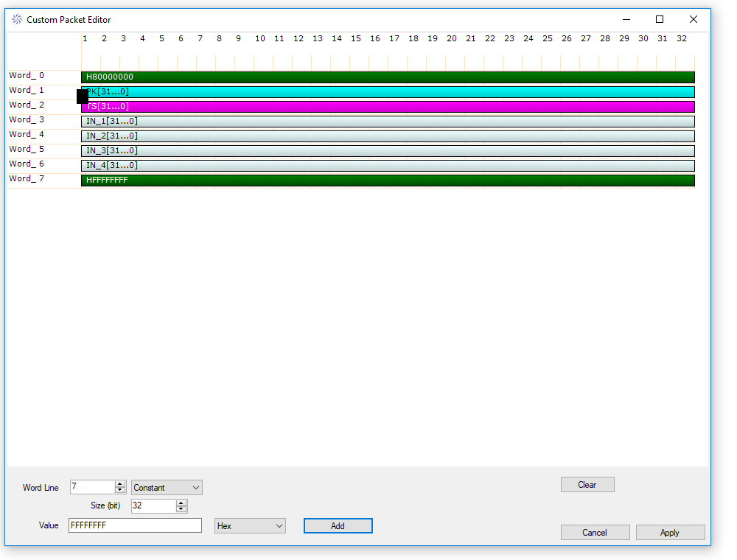The height and width of the screenshot is (560, 737).
Task: Click bit column number 8 in header
Action: click(x=219, y=38)
